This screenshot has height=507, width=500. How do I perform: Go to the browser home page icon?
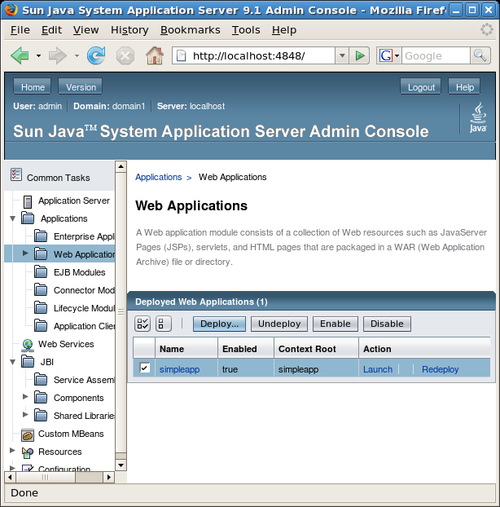click(x=155, y=55)
